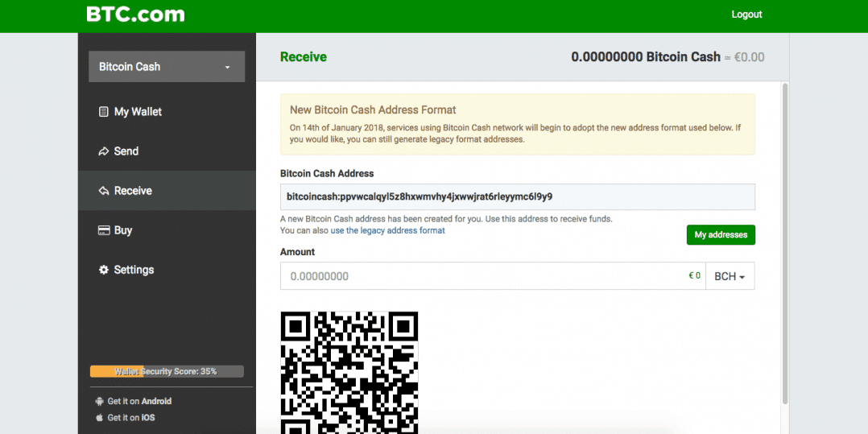Go to the Send page

pyautogui.click(x=167, y=151)
